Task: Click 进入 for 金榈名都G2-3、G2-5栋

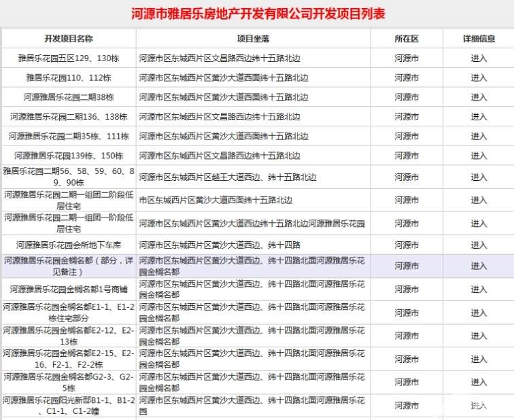Action: pos(479,383)
